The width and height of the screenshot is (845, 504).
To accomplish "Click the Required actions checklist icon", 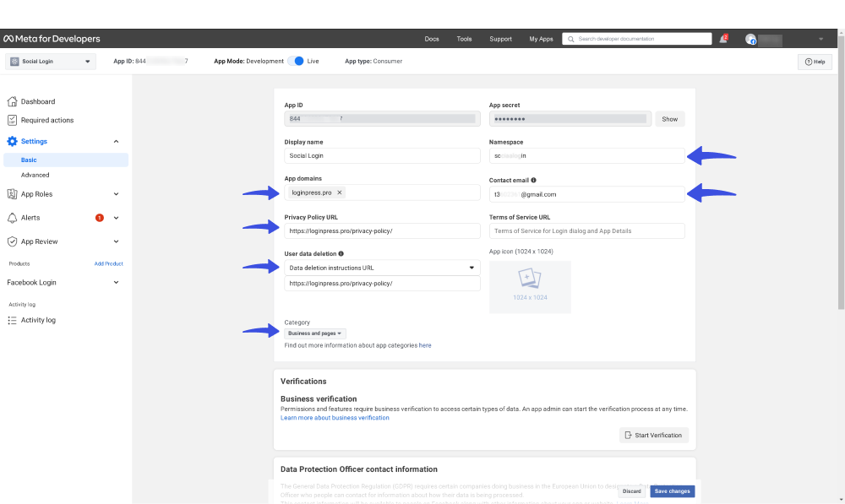I will (12, 120).
